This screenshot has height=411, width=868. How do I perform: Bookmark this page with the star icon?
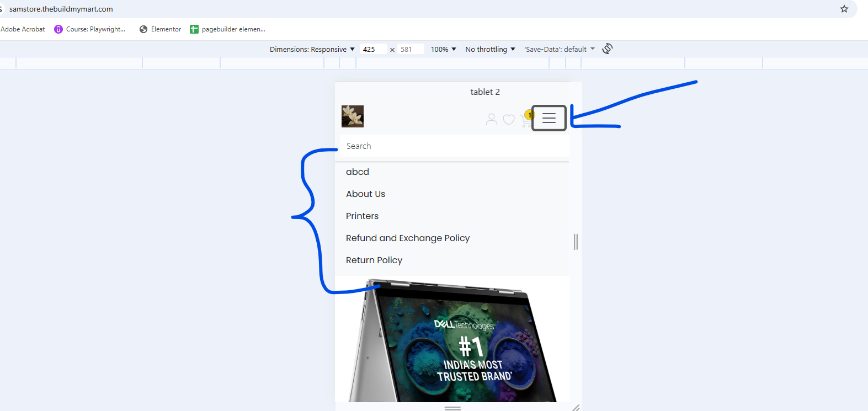point(844,9)
